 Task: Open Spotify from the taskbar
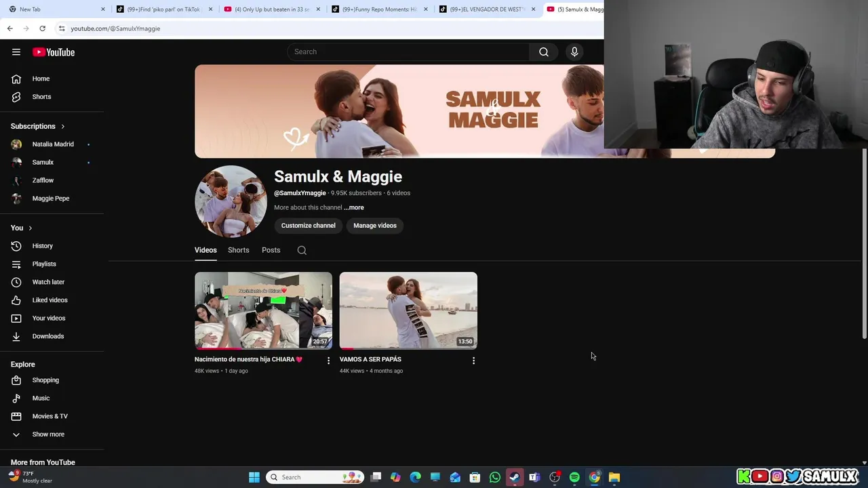coord(574,477)
